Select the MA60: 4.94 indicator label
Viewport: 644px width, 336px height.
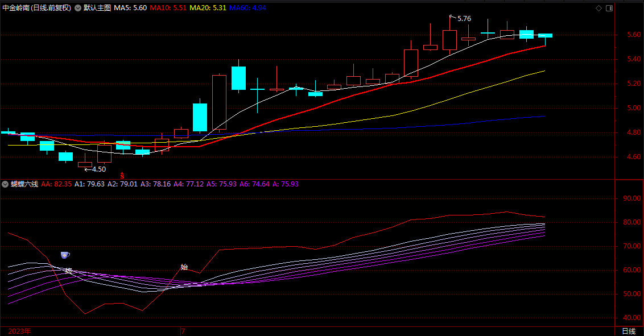pyautogui.click(x=247, y=8)
